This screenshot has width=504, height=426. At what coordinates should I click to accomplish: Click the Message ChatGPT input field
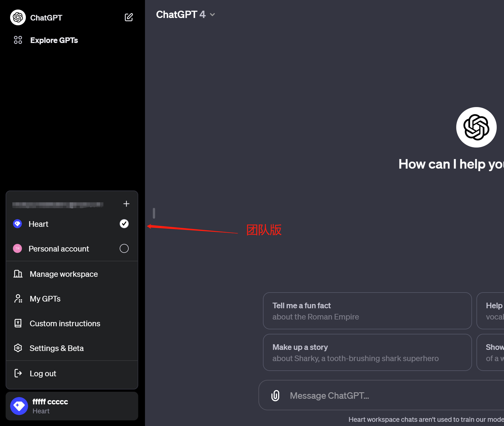tap(381, 395)
